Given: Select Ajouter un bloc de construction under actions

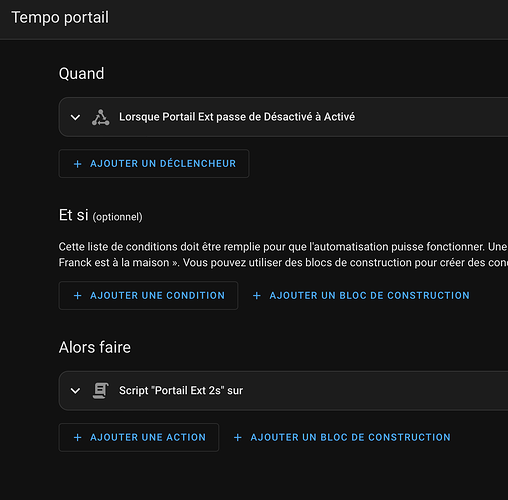Looking at the screenshot, I should coord(342,438).
